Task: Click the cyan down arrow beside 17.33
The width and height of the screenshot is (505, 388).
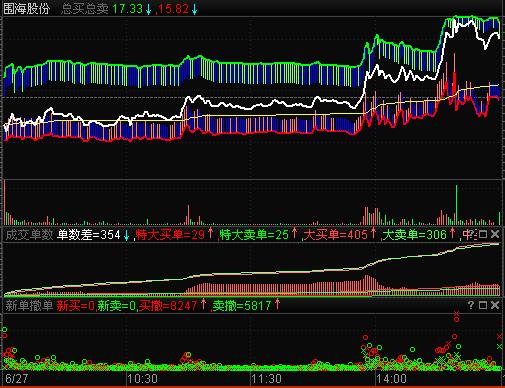Action: 148,9
